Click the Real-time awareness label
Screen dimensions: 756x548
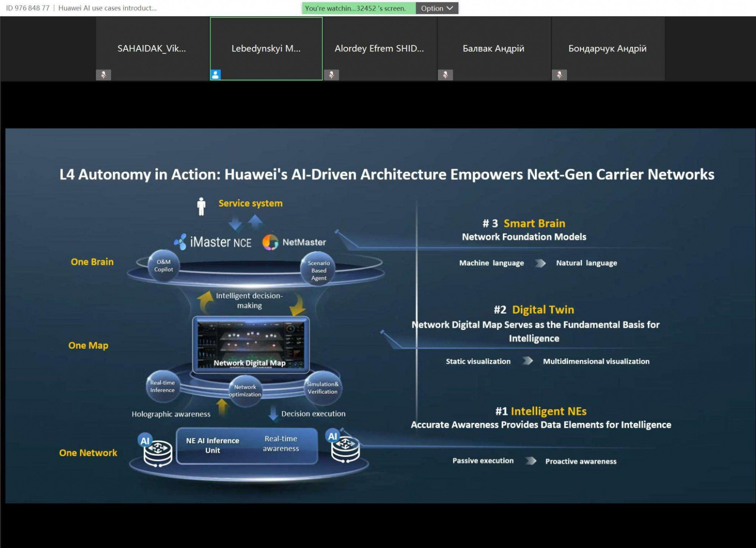coord(281,444)
